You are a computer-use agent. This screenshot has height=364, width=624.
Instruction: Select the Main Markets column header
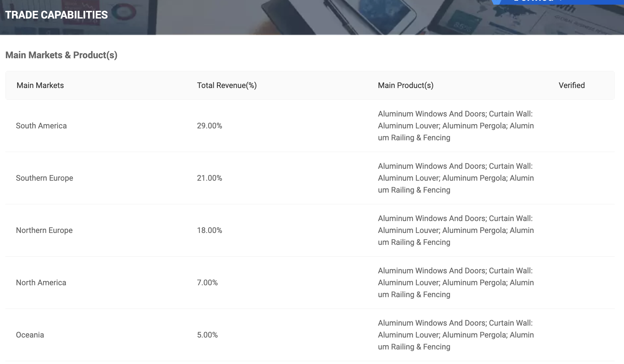click(40, 85)
